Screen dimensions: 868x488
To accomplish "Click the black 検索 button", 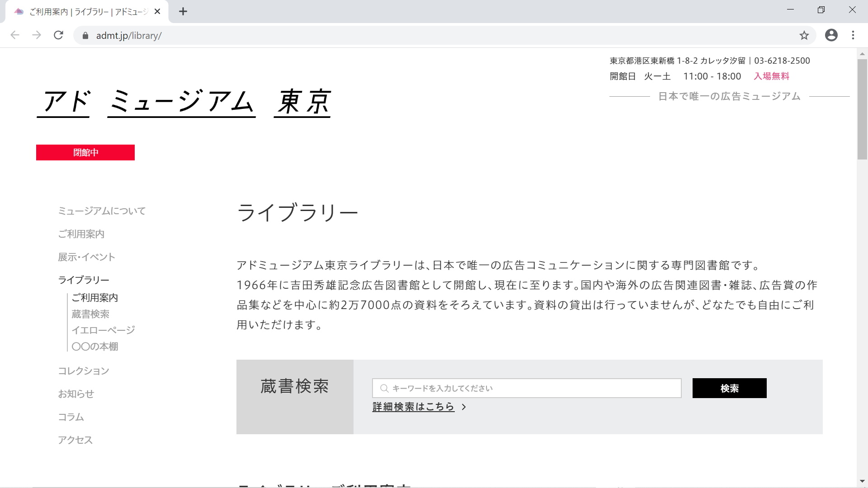I will (730, 388).
